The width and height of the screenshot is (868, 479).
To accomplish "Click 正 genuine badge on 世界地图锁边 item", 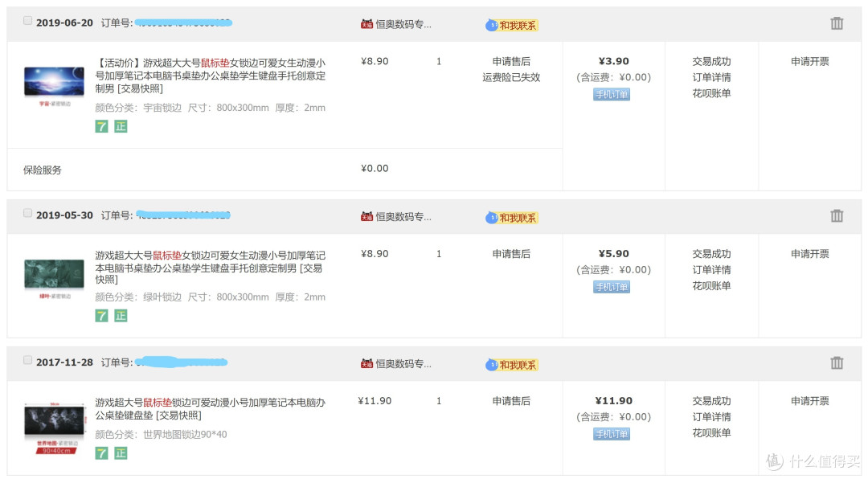I will point(121,453).
